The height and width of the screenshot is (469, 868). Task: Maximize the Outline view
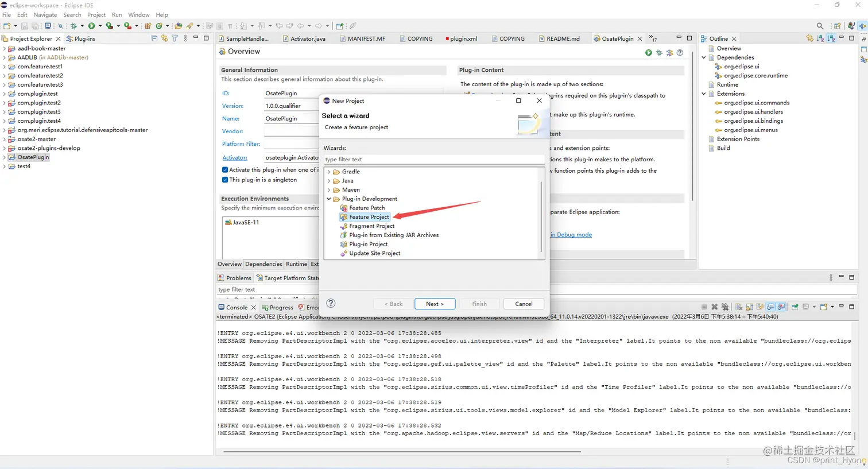click(x=852, y=38)
